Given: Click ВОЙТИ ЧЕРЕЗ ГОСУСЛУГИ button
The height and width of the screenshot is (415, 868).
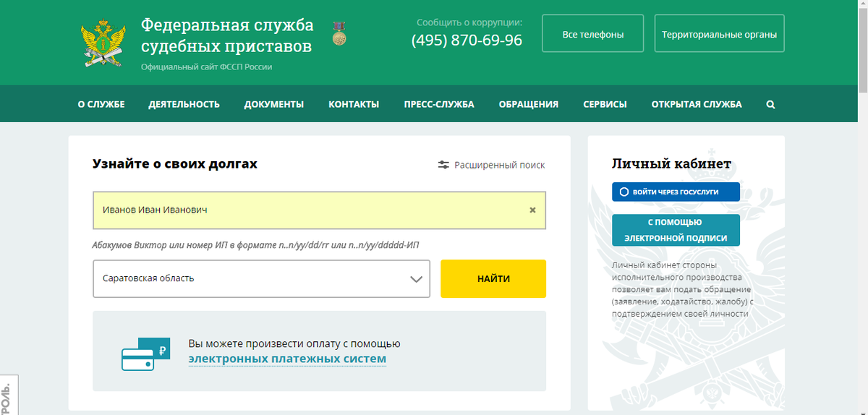Looking at the screenshot, I should tap(676, 192).
